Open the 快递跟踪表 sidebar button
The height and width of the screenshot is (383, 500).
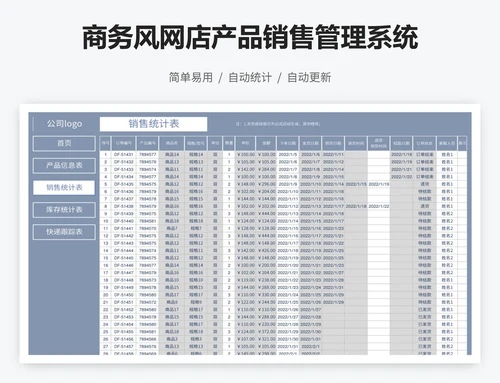click(x=64, y=232)
